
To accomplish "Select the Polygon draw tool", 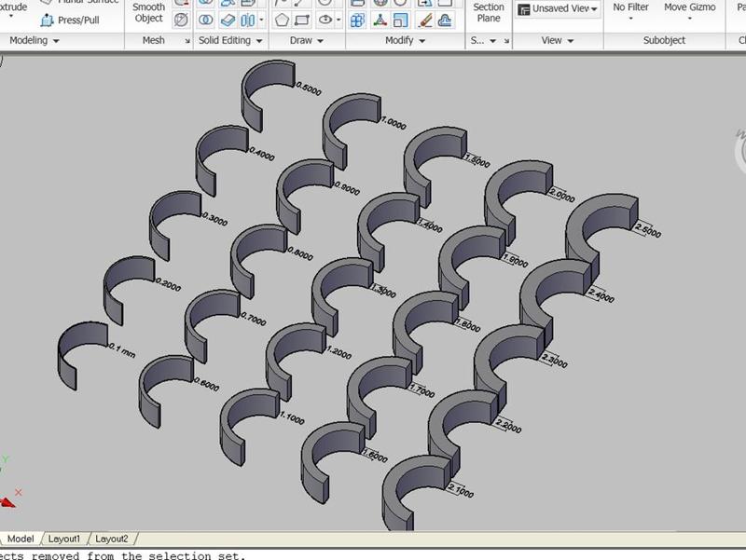I will click(x=283, y=19).
